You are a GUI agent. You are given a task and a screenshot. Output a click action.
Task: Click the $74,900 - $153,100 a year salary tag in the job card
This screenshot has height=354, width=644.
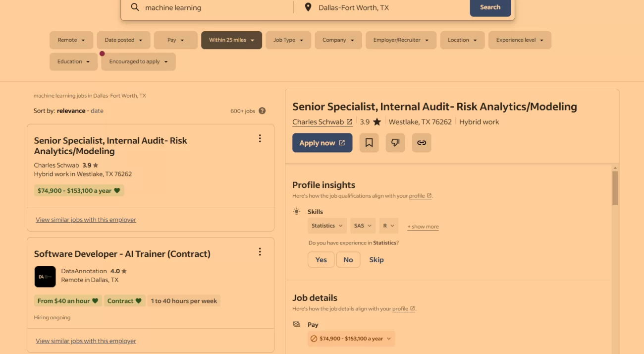coord(79,190)
